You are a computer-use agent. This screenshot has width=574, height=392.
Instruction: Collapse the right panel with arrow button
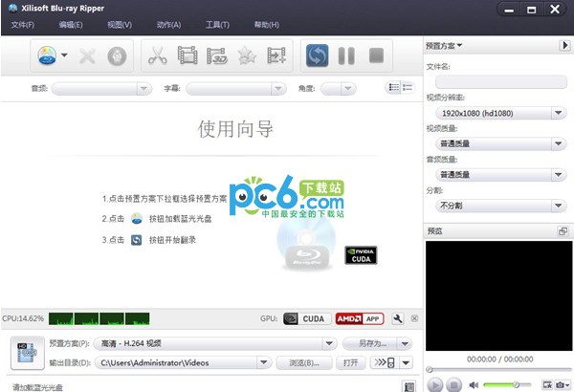coord(564,45)
